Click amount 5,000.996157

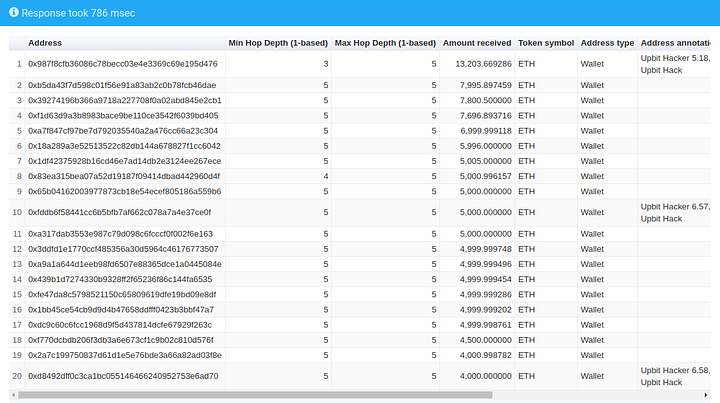point(485,176)
